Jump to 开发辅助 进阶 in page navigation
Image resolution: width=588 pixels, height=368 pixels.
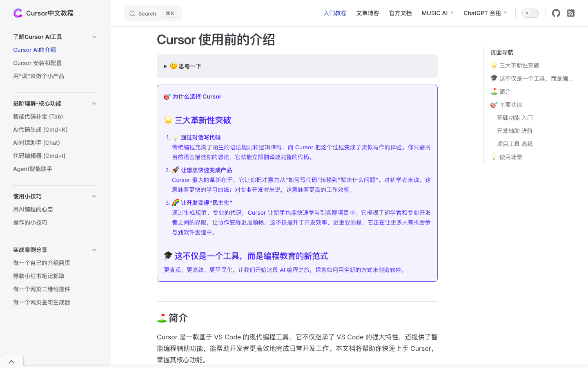(515, 131)
